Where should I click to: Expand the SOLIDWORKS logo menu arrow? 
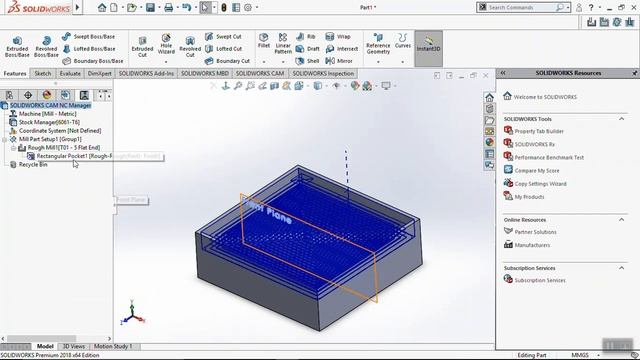tap(77, 7)
